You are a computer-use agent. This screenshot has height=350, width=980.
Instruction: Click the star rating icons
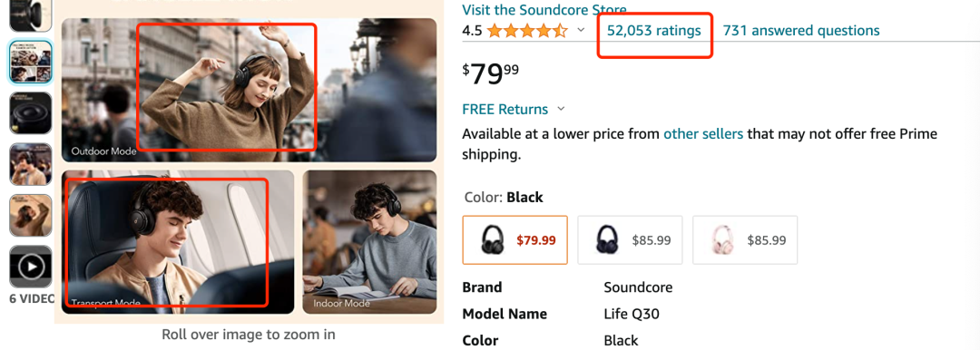[x=527, y=30]
